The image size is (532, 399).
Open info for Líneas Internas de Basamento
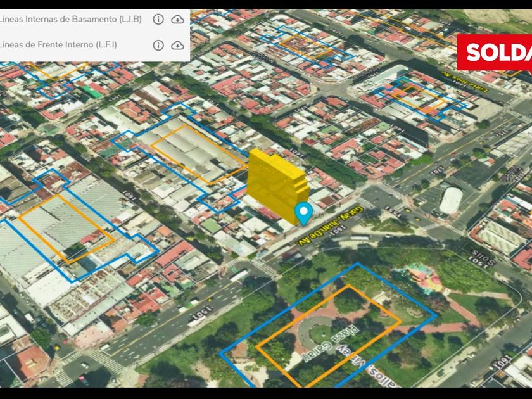(x=158, y=20)
